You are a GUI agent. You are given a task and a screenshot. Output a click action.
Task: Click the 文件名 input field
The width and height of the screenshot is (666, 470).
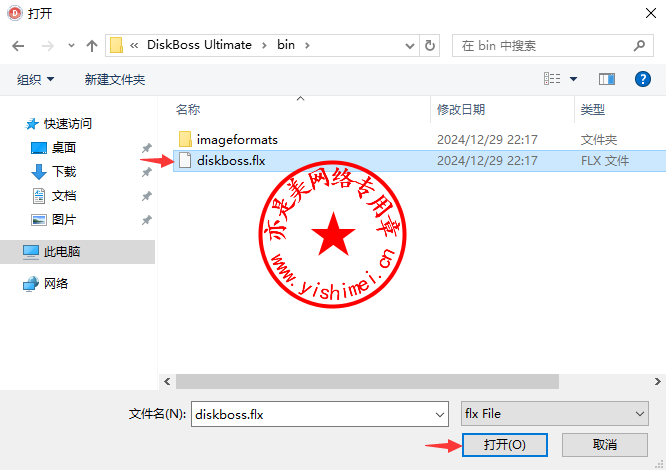pos(319,414)
